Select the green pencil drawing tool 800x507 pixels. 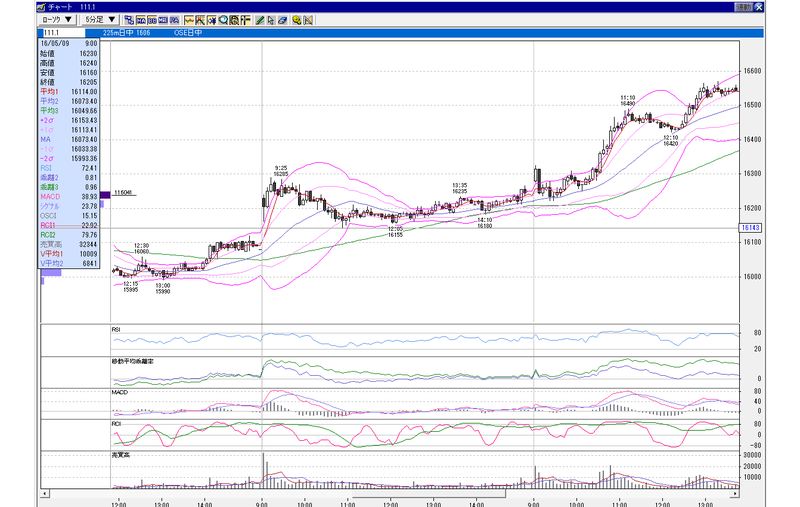click(x=260, y=20)
